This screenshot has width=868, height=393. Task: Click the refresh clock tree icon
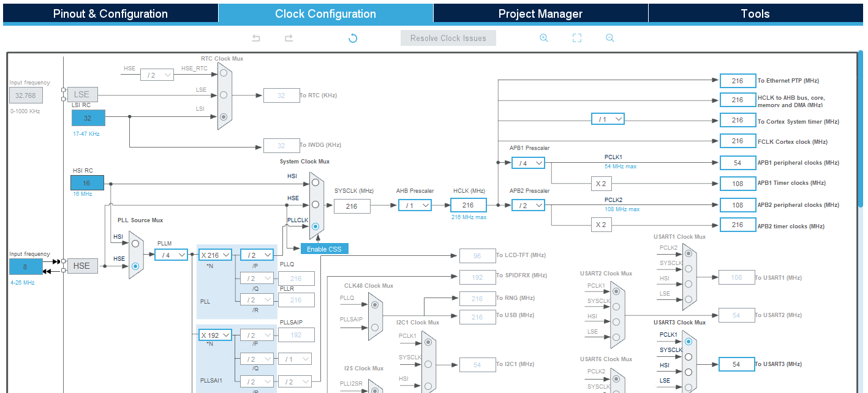click(353, 38)
